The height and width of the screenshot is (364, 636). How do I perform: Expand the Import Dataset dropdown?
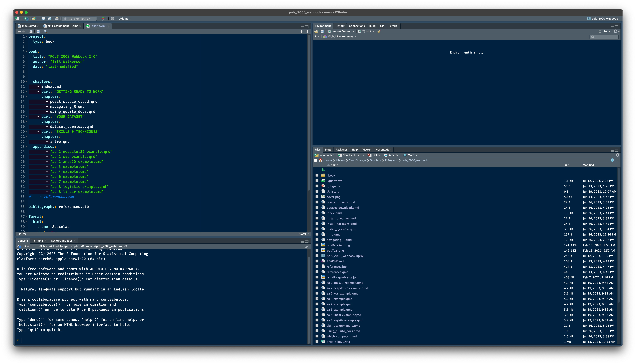(x=341, y=31)
